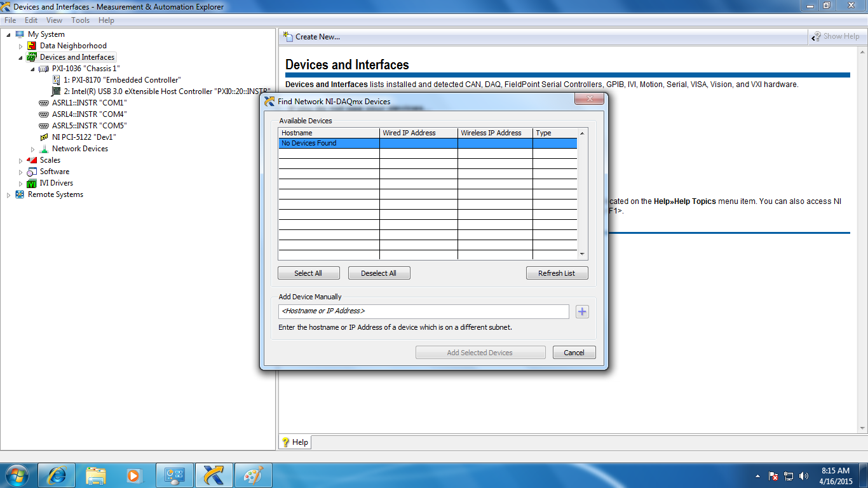Click the Devices and Interfaces tree icon
The height and width of the screenshot is (488, 868).
point(32,57)
